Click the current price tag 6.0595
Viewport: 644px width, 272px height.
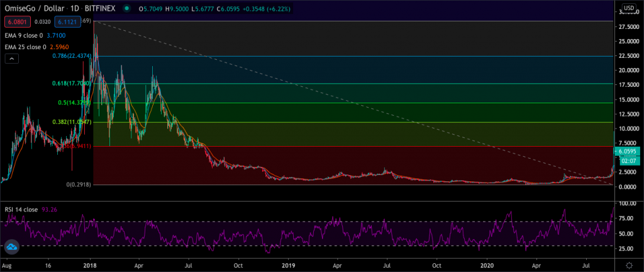pyautogui.click(x=628, y=152)
